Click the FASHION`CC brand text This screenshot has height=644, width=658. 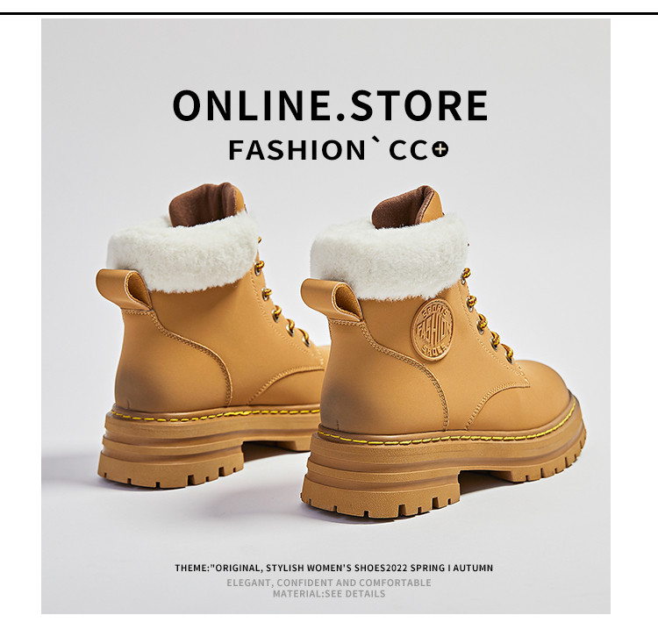click(x=329, y=150)
